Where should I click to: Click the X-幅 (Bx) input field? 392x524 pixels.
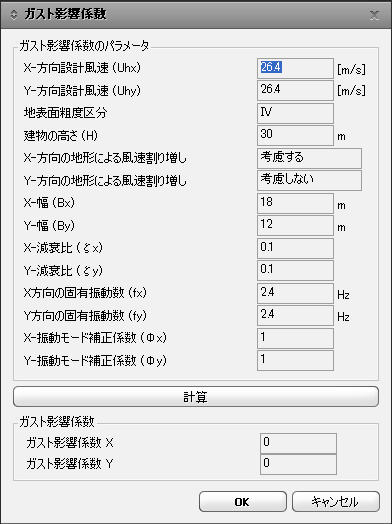[x=295, y=203]
